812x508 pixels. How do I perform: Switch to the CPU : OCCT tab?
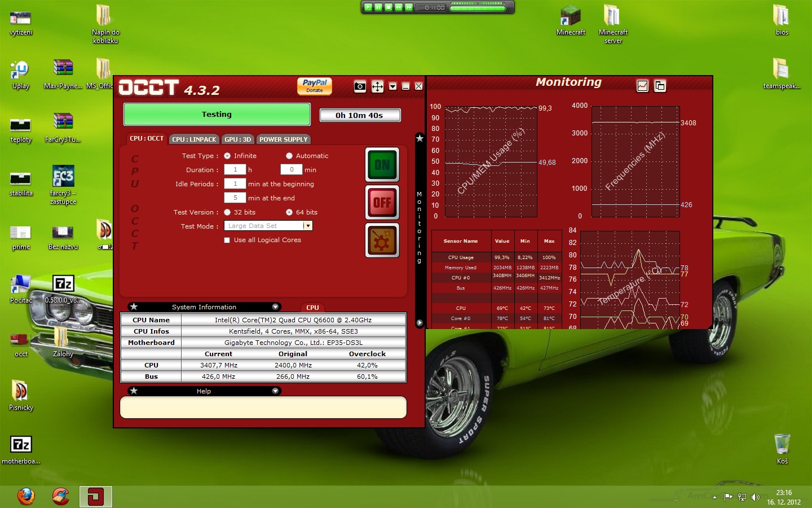coord(147,138)
